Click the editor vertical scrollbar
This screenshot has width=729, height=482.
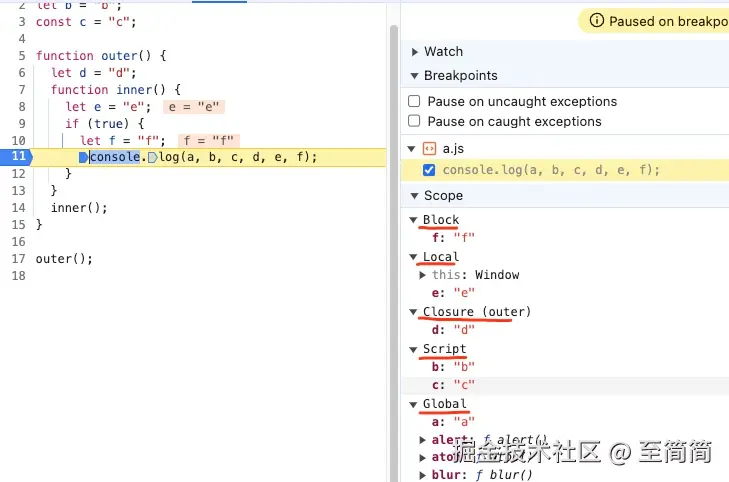pyautogui.click(x=394, y=253)
